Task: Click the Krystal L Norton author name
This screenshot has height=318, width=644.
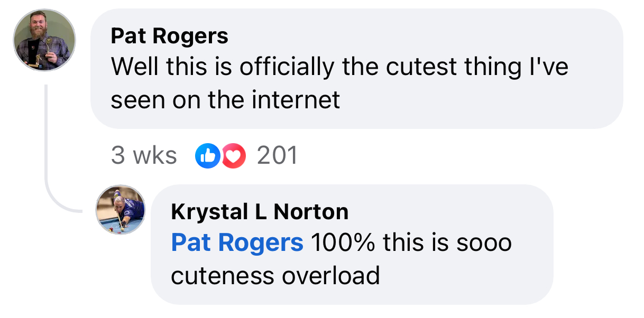Action: (260, 212)
